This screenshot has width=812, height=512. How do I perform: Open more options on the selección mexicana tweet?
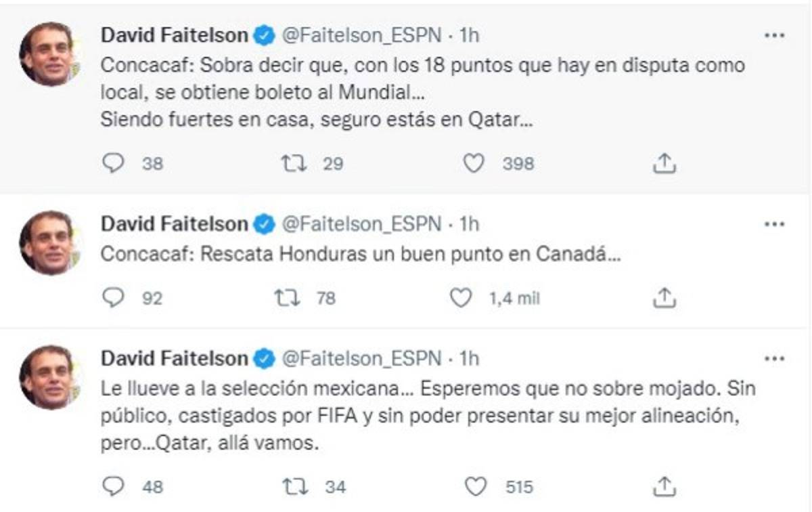[x=773, y=358]
